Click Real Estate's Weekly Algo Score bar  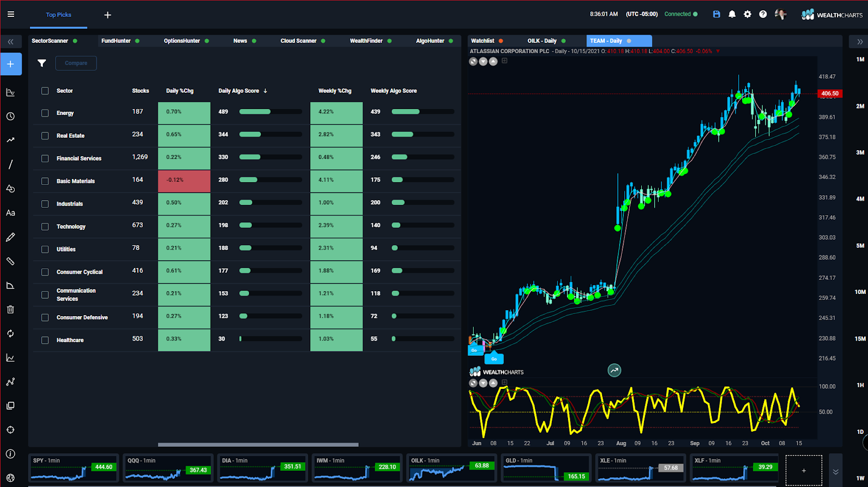click(423, 134)
